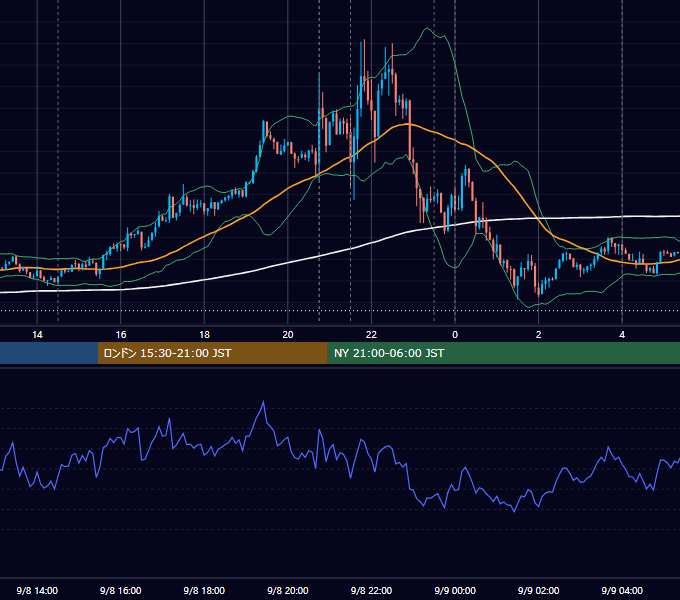Click the '4' upper time axis label
Image resolution: width=680 pixels, height=600 pixels.
(x=622, y=335)
